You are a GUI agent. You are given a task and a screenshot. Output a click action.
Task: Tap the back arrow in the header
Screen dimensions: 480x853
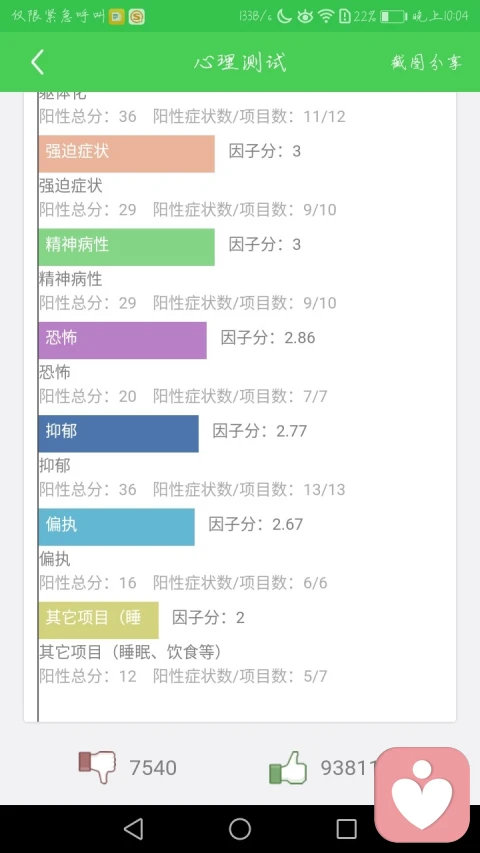(37, 62)
